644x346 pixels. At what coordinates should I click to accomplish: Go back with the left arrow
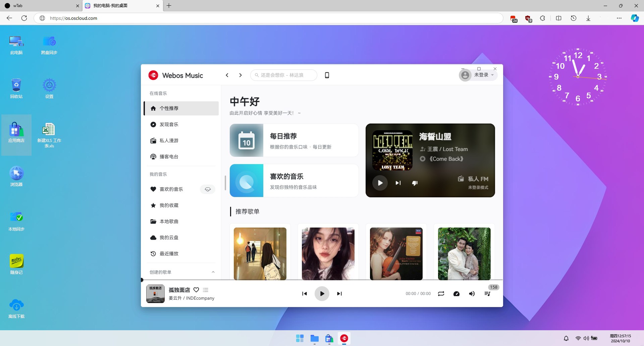tap(227, 75)
